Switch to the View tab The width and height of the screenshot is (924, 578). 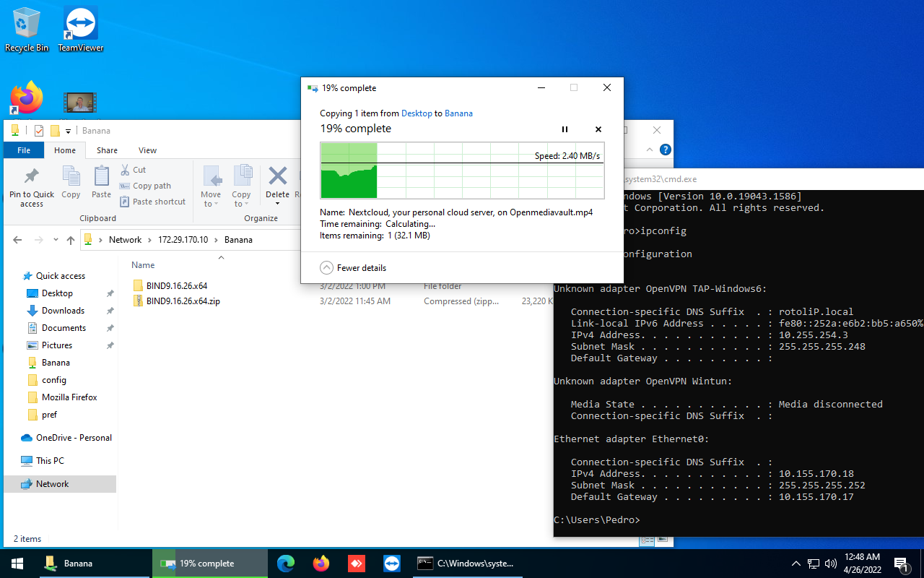(147, 150)
